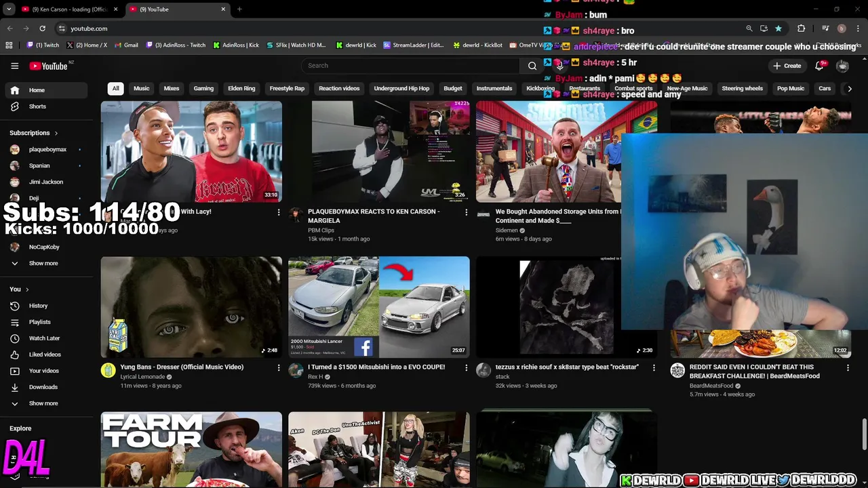Click the YouTube logo
Image resolution: width=868 pixels, height=488 pixels.
pyautogui.click(x=49, y=66)
